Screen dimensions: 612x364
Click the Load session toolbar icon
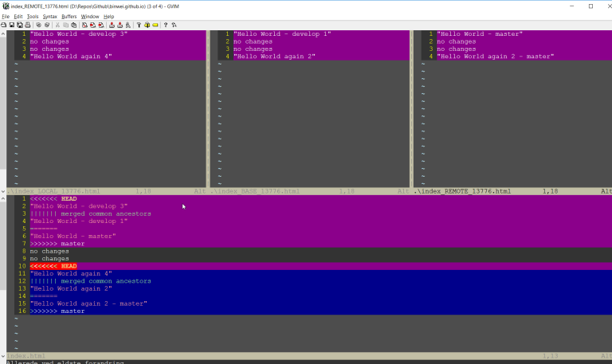(x=111, y=25)
